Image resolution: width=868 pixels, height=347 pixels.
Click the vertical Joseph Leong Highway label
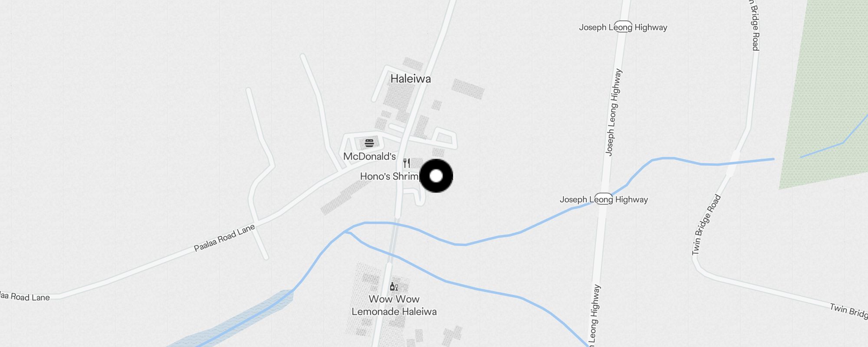tap(614, 112)
